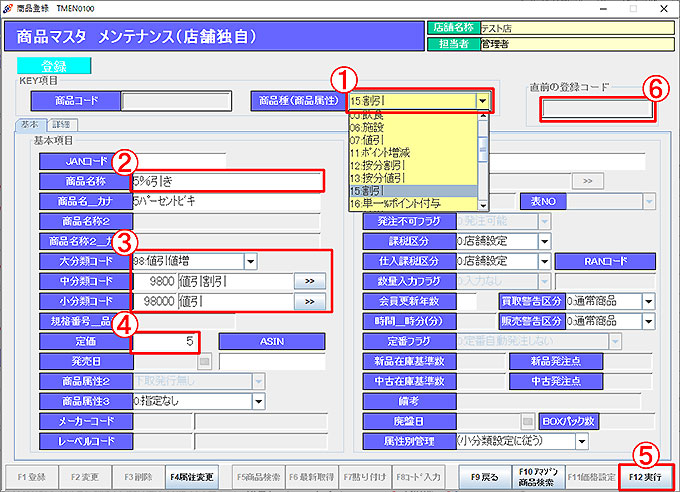The image size is (680, 492).
Task: Switch to the 基本 tab
Action: [x=30, y=125]
